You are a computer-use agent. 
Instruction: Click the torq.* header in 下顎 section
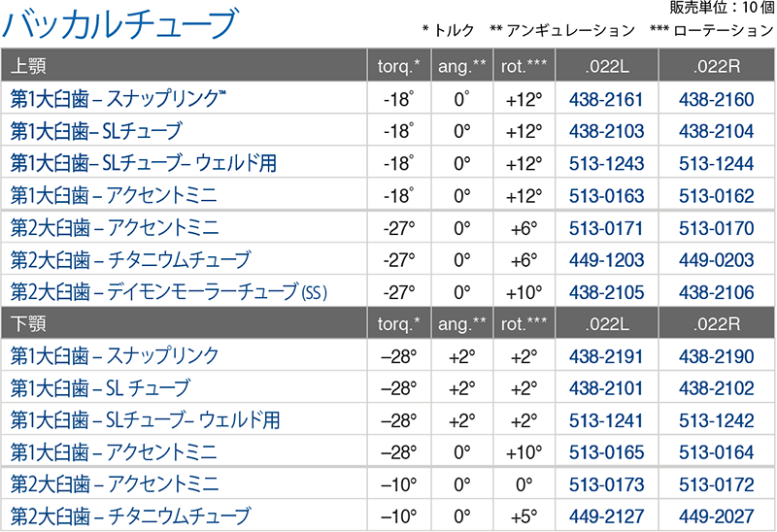(398, 324)
